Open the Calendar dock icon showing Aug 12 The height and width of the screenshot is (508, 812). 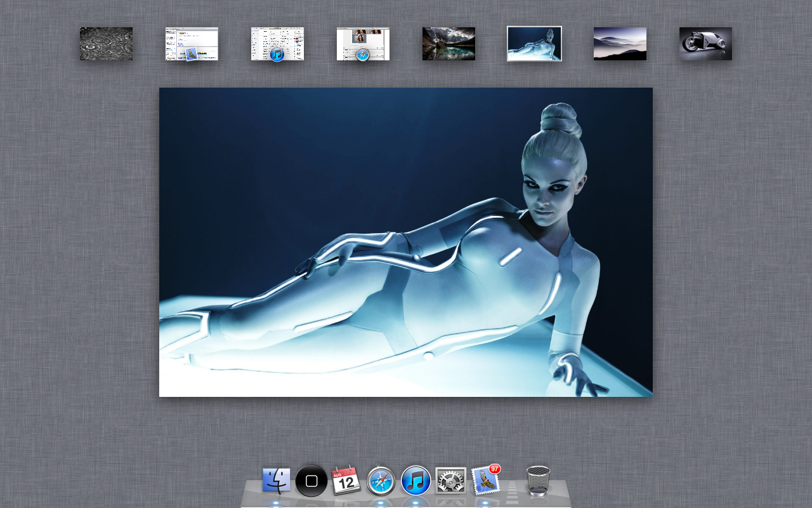(346, 481)
